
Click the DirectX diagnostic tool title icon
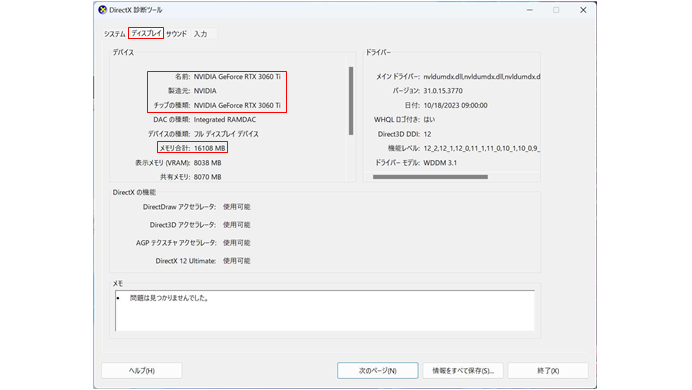[102, 10]
